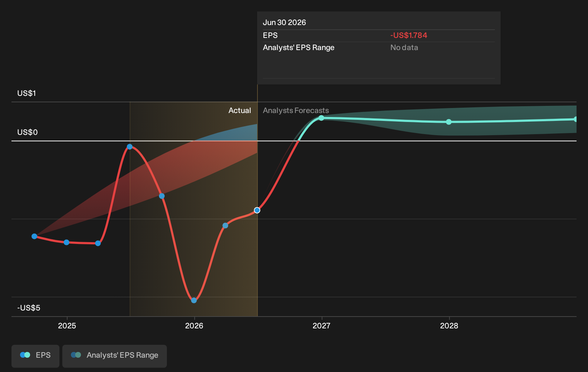Select the 2028 forecast EPS point

(449, 122)
